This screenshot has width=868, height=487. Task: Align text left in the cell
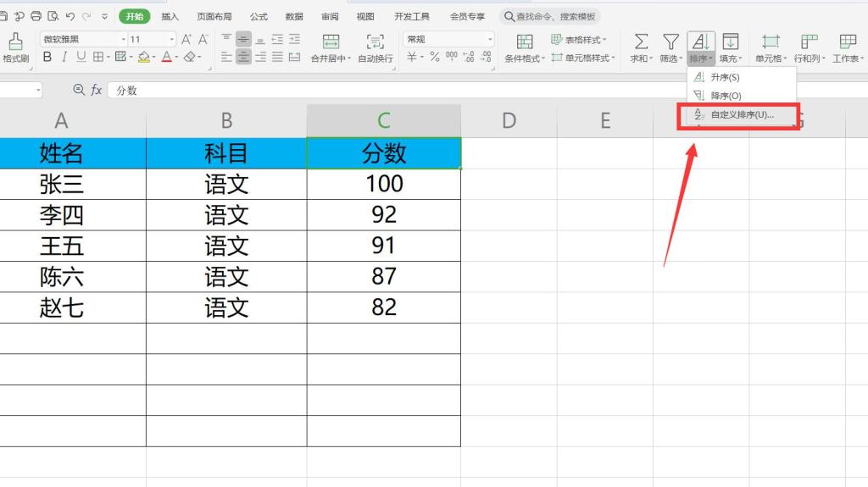coord(225,57)
